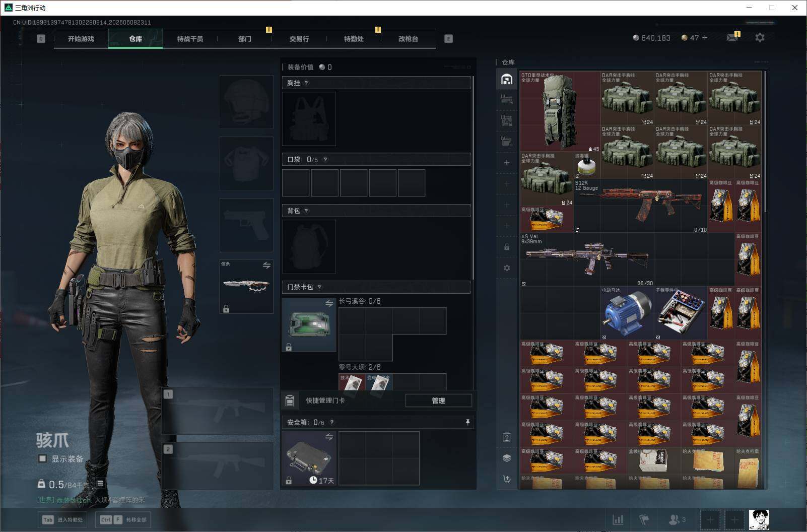The image size is (807, 532).
Task: Select the GTI backpack item in warehouse
Action: (560, 111)
